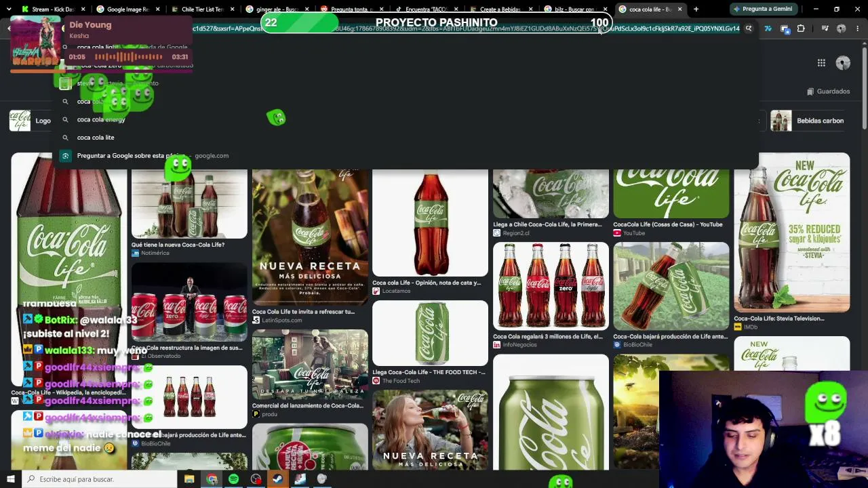Click the 'Die Young' music player waveform
This screenshot has height=488, width=868.
pos(128,57)
